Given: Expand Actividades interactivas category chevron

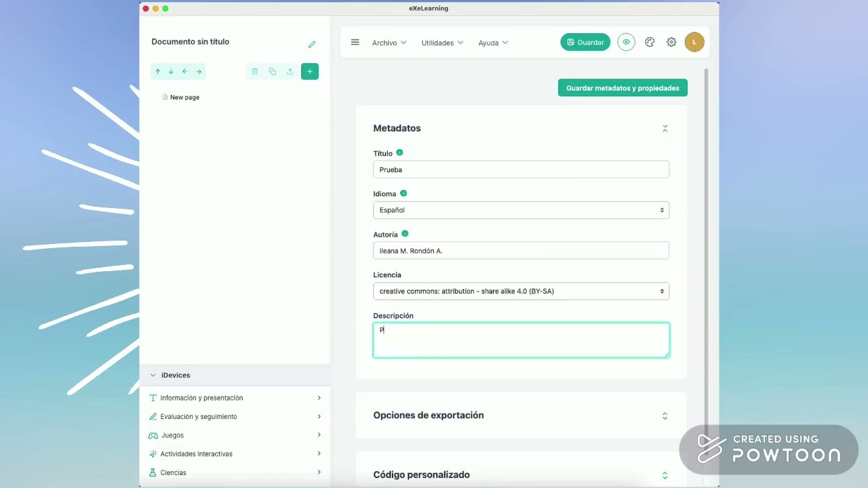Looking at the screenshot, I should (x=319, y=454).
